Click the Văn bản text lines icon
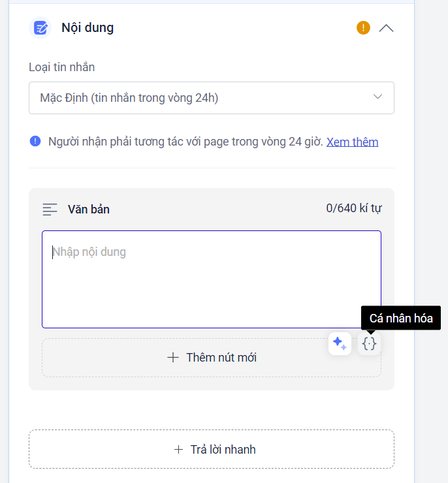 (x=50, y=210)
